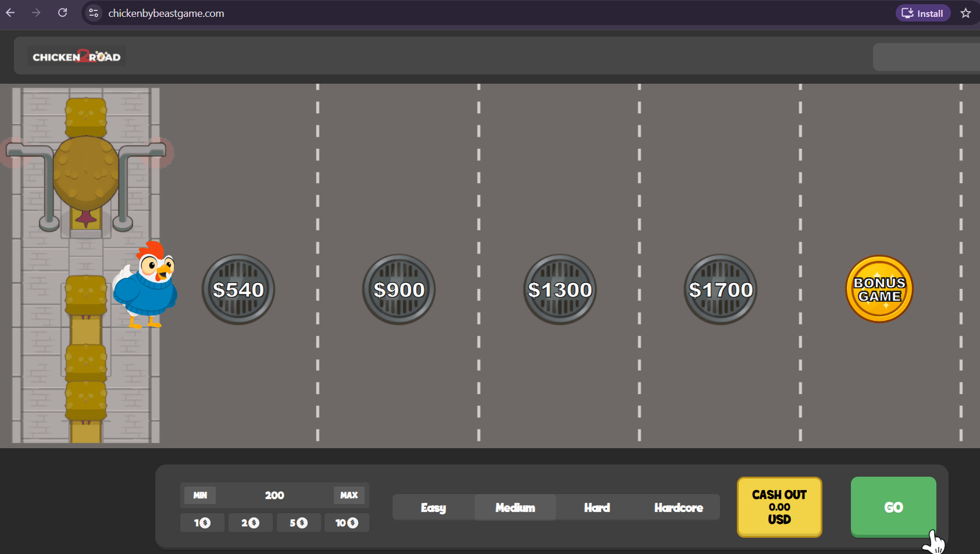Viewport: 980px width, 554px height.
Task: Reload the chickenbybeastgame.com page
Action: (62, 13)
